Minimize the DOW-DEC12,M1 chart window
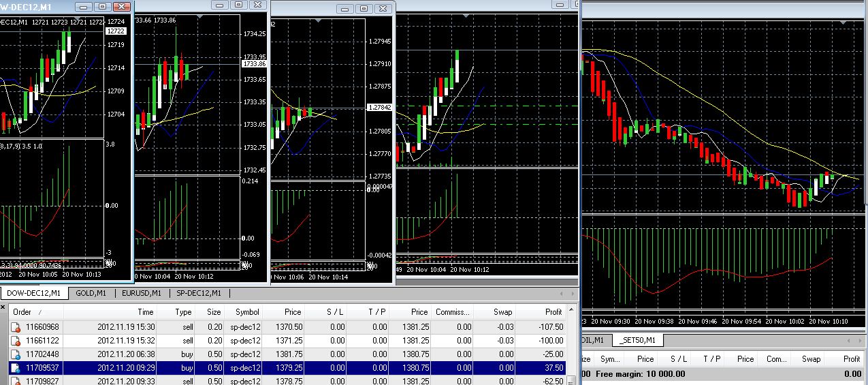Image resolution: width=868 pixels, height=385 pixels. click(x=83, y=6)
